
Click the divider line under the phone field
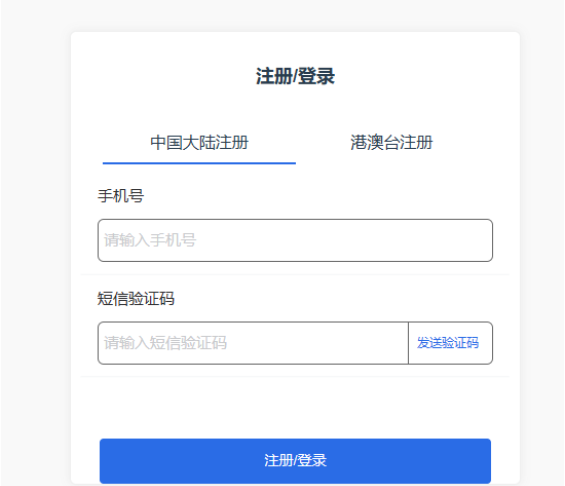pyautogui.click(x=295, y=274)
